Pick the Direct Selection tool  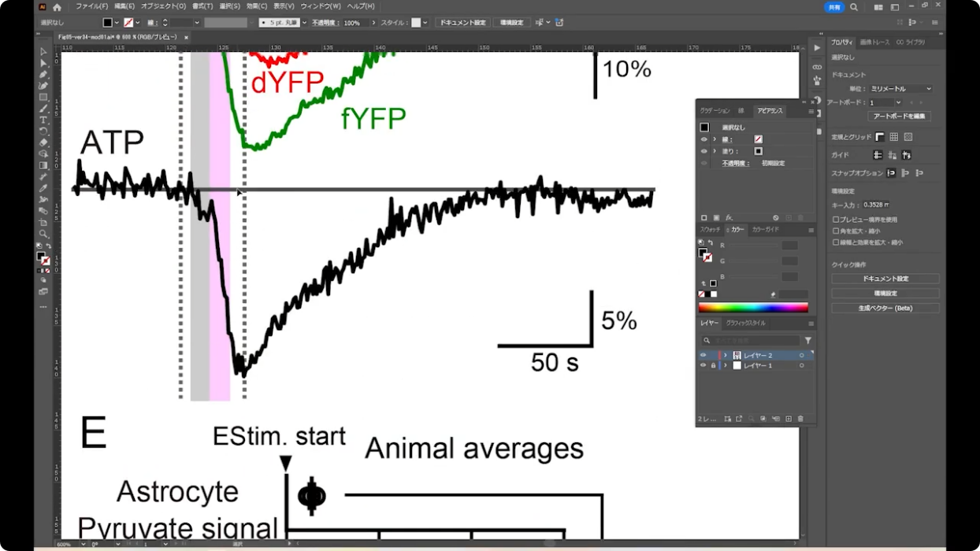click(x=43, y=63)
